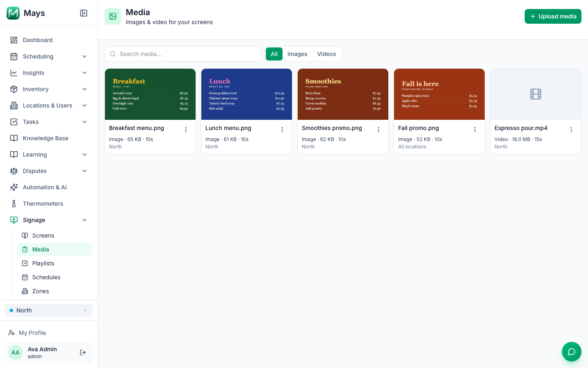Collapse the sidebar panel icon

tap(84, 13)
